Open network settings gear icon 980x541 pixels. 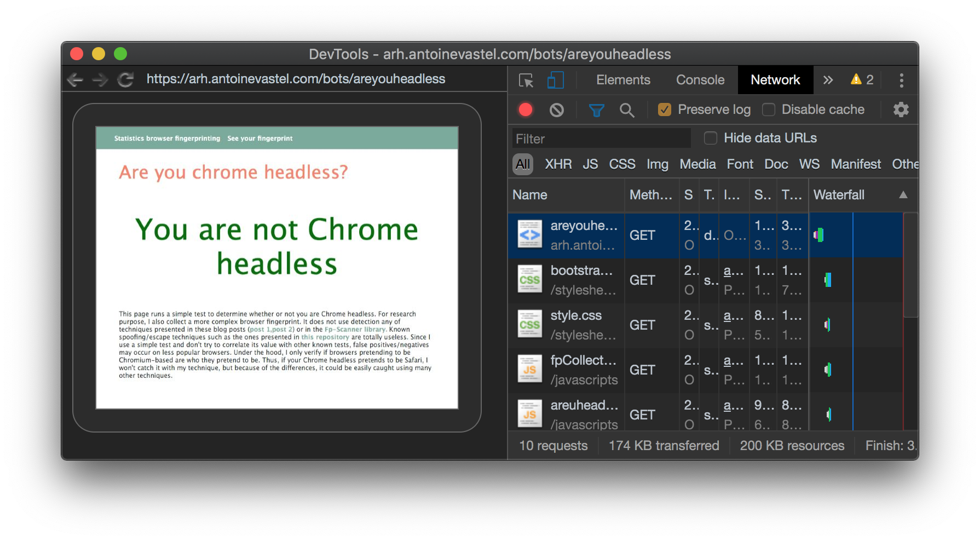point(901,110)
